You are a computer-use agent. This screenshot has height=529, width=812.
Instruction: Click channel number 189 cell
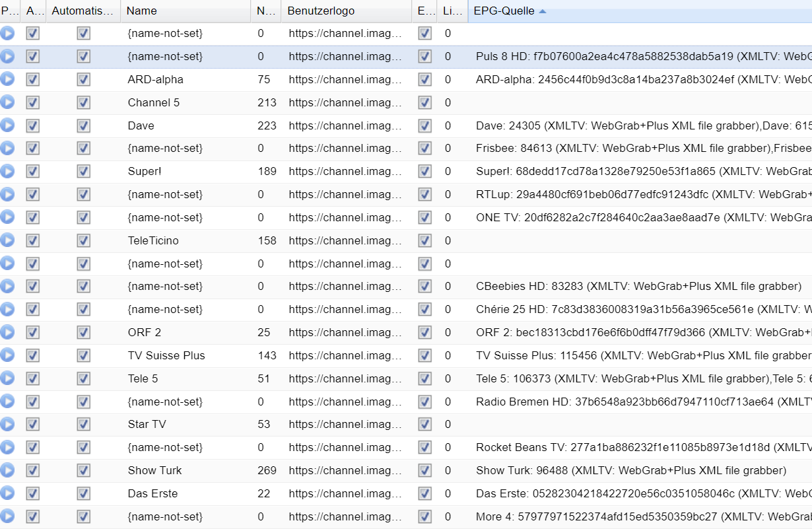(x=266, y=172)
